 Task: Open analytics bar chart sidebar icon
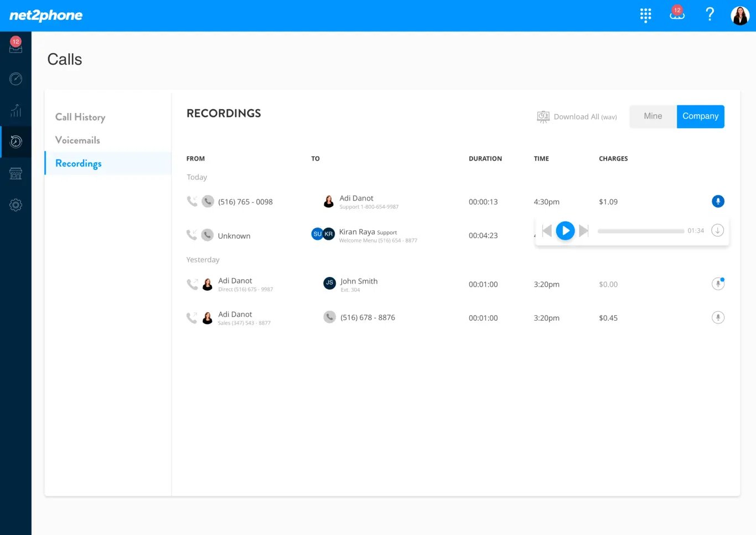(15, 110)
